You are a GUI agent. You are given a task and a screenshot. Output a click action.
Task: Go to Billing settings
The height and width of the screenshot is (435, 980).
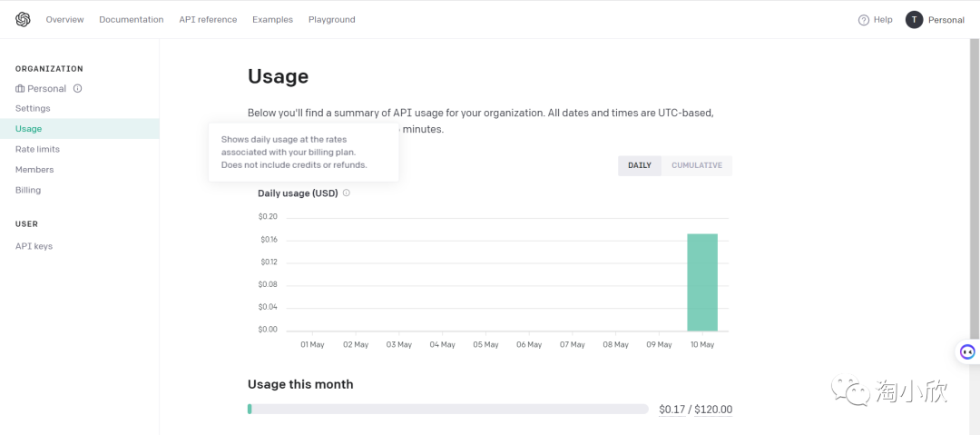click(x=28, y=190)
